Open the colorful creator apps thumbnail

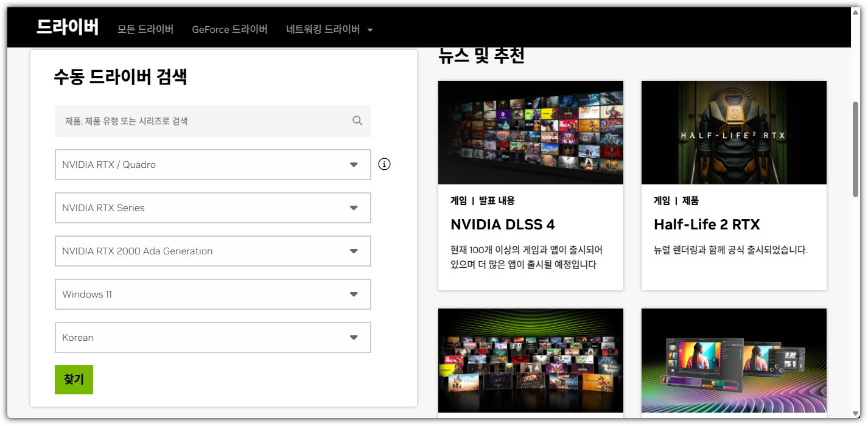[x=734, y=360]
